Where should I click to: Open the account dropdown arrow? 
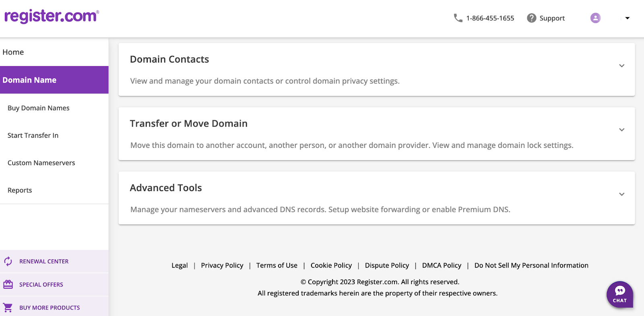pyautogui.click(x=627, y=18)
